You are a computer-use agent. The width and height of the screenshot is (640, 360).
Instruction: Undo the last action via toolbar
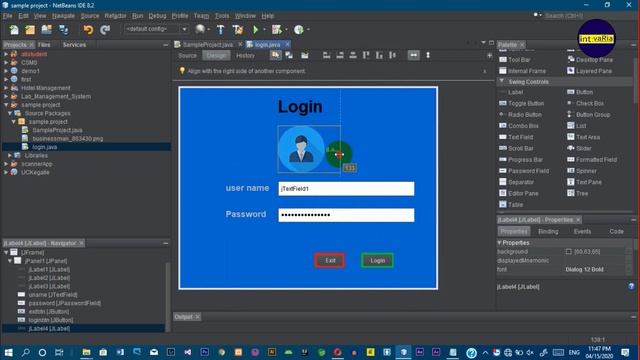(x=88, y=30)
